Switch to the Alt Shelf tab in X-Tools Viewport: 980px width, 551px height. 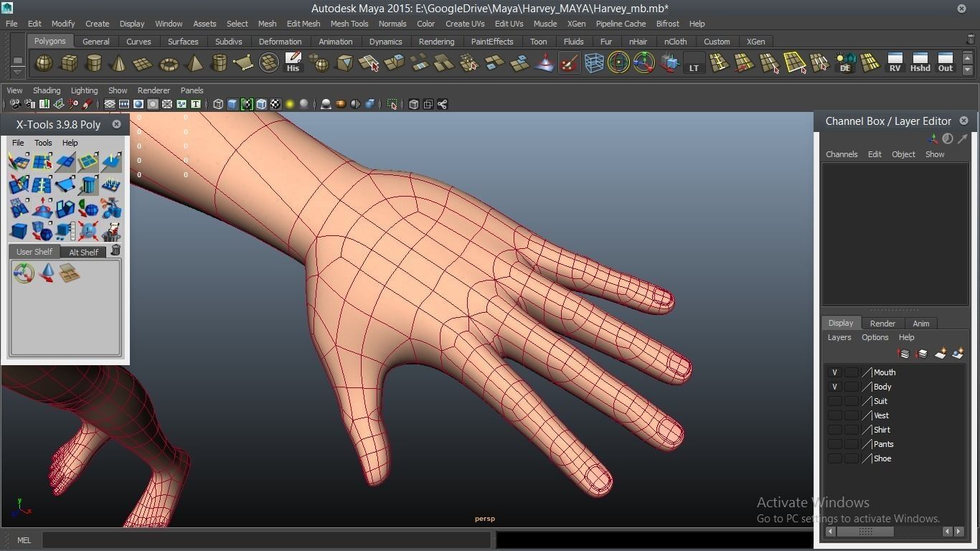coord(84,252)
